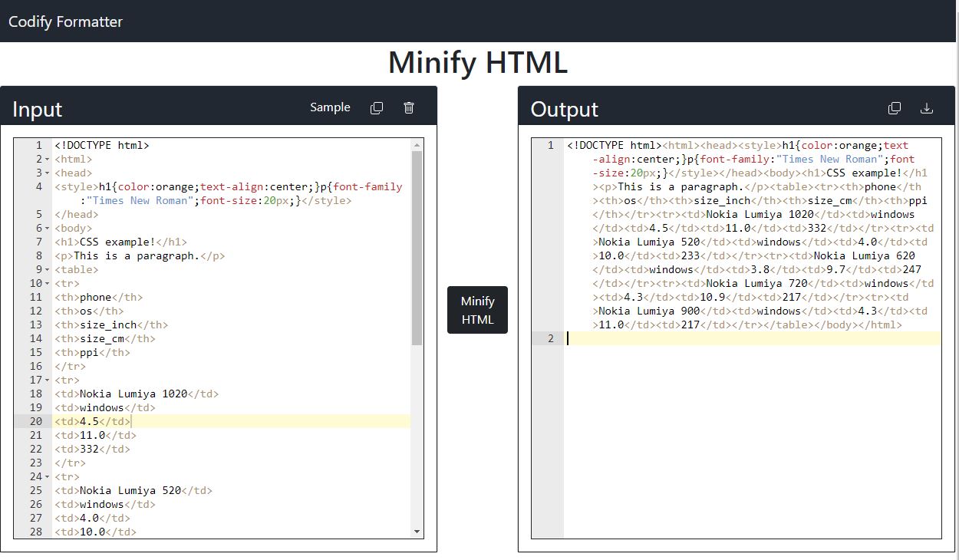The height and width of the screenshot is (560, 959).
Task: Fold the body tag on line 6
Action: (48, 229)
